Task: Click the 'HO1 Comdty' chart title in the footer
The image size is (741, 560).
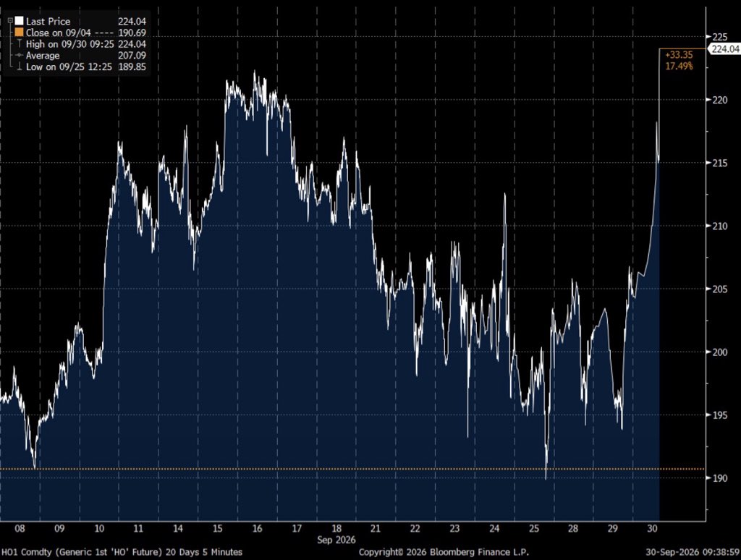Action: (122, 552)
